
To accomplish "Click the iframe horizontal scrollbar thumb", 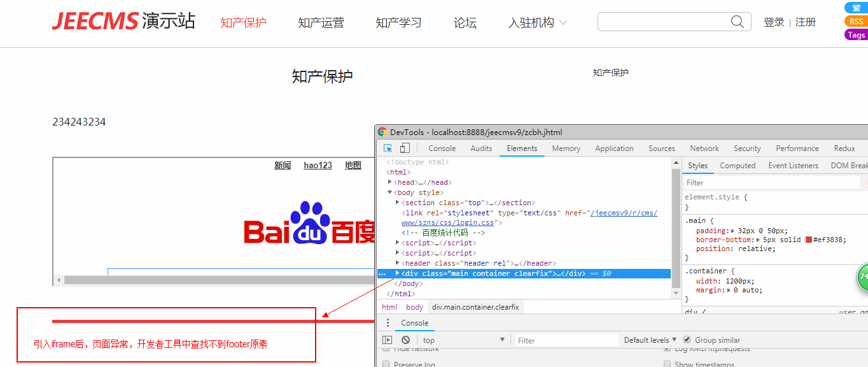I will [220, 280].
